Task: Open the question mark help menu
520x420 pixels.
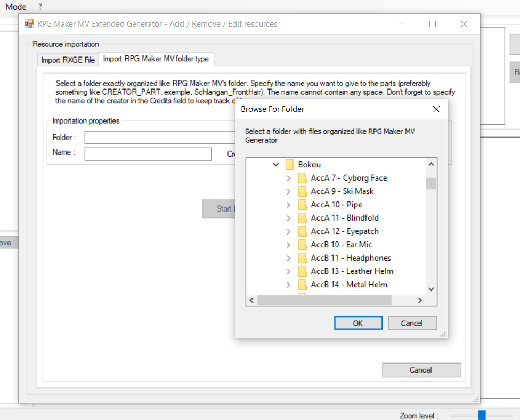Action: tap(40, 6)
